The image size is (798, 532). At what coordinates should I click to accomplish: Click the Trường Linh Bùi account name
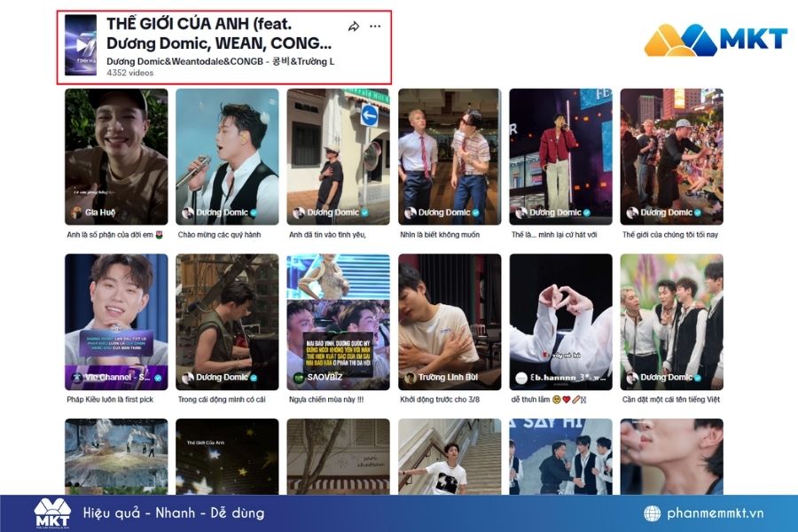point(448,377)
